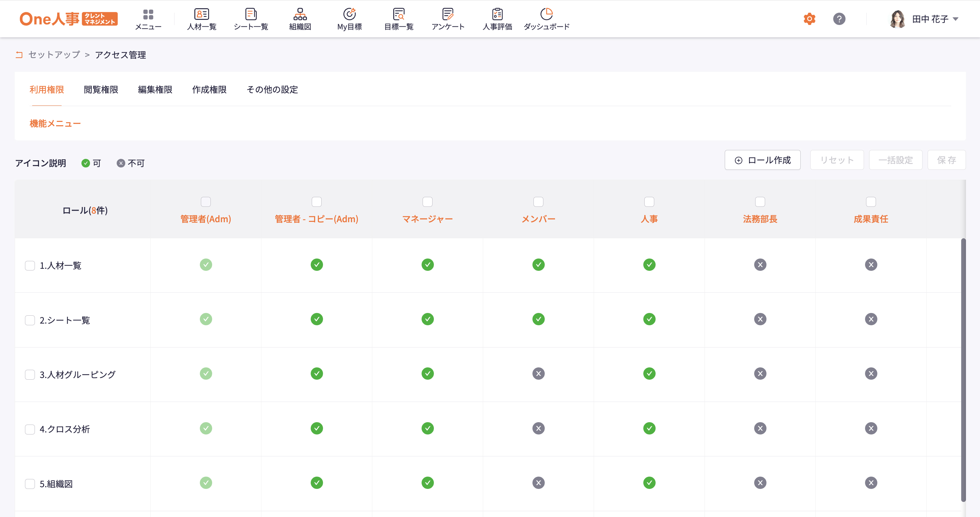The width and height of the screenshot is (980, 517).
Task: Click the vertical table scrollbar
Action: point(963,369)
